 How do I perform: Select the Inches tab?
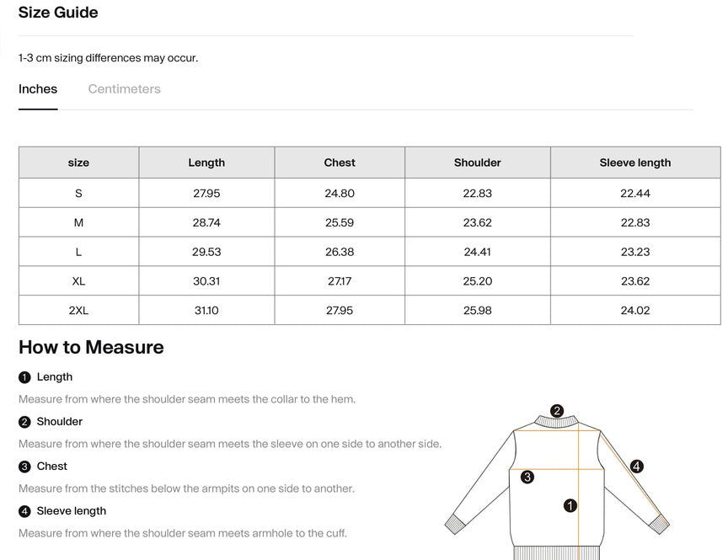[x=37, y=88]
